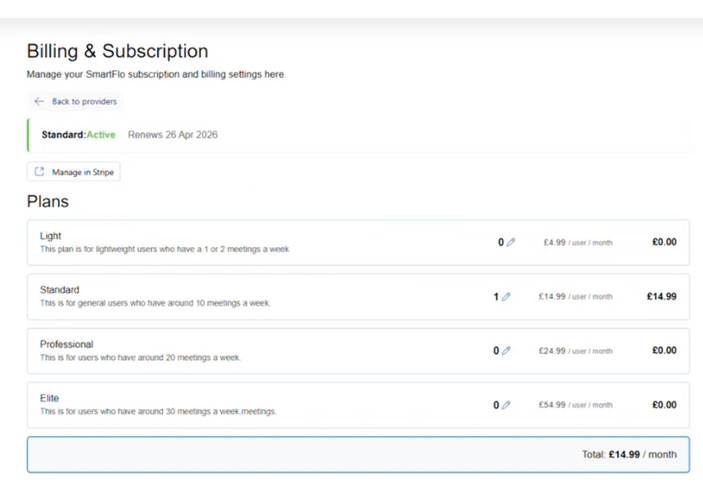Click the external link icon beside Manage in Stripe

click(x=39, y=172)
